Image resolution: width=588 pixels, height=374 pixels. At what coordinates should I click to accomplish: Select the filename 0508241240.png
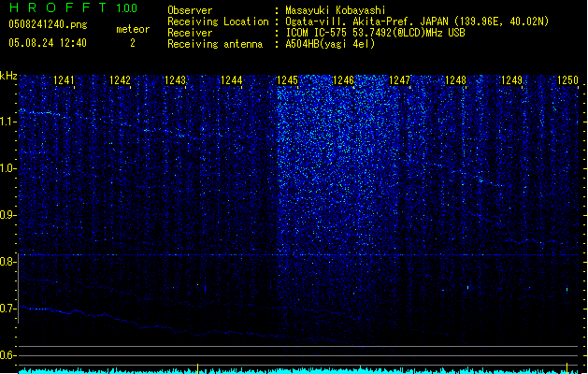[48, 24]
